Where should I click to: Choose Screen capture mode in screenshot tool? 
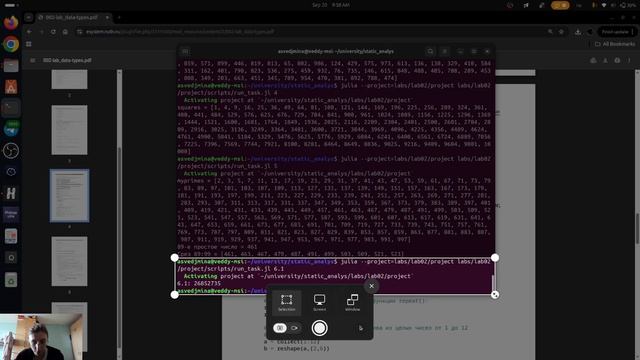click(320, 302)
